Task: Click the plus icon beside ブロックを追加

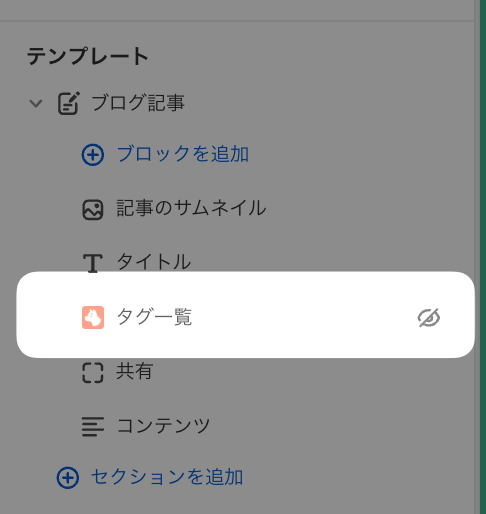Action: tap(93, 155)
